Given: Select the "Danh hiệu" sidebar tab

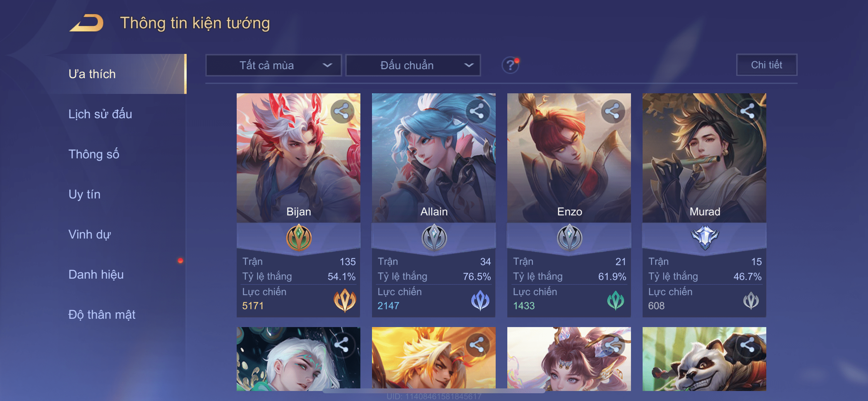Looking at the screenshot, I should tap(96, 274).
